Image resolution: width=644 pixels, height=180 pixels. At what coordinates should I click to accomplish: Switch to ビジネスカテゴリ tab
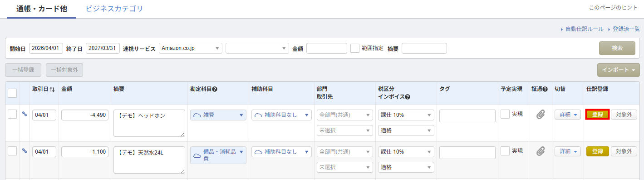[x=114, y=9]
